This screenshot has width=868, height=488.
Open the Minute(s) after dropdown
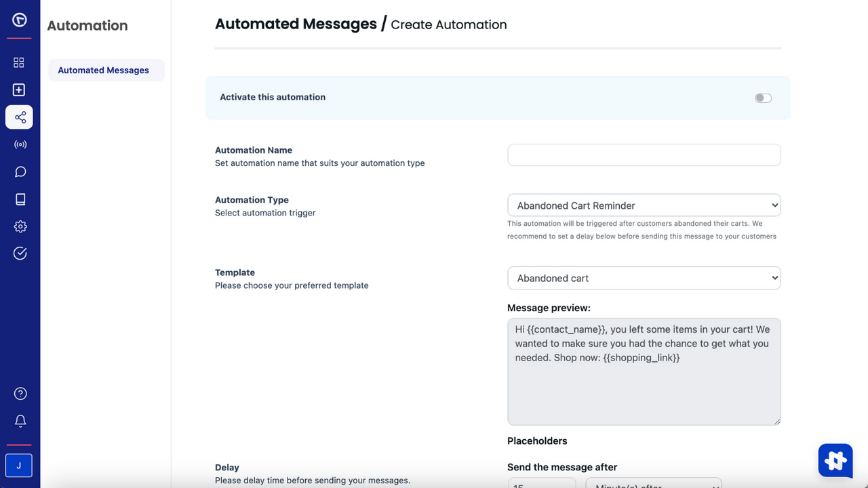[653, 484]
